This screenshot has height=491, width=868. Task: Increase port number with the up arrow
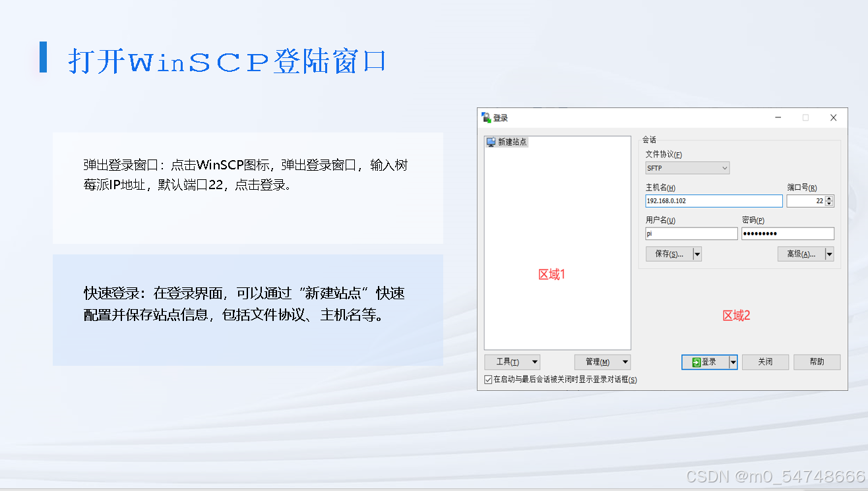click(x=830, y=198)
